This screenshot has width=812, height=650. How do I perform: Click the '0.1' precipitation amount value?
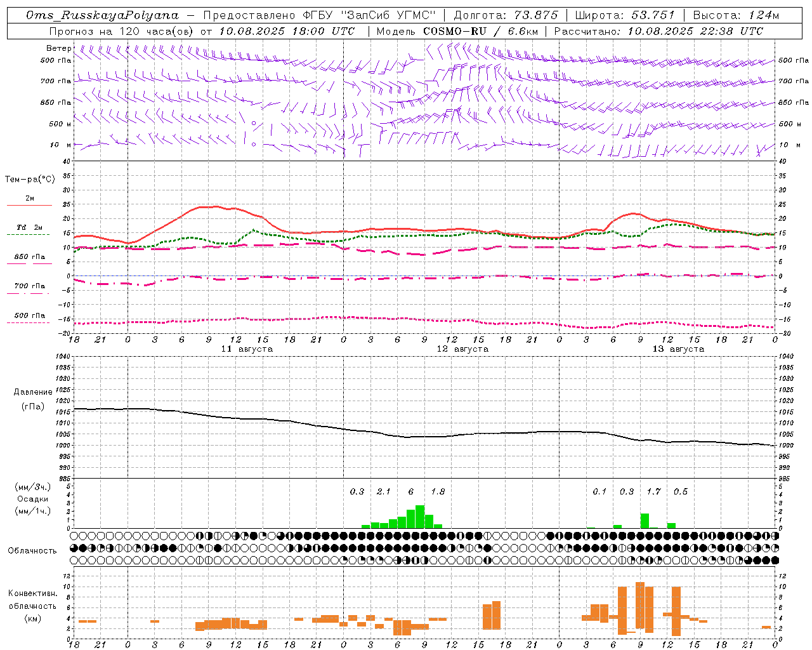pyautogui.click(x=599, y=492)
